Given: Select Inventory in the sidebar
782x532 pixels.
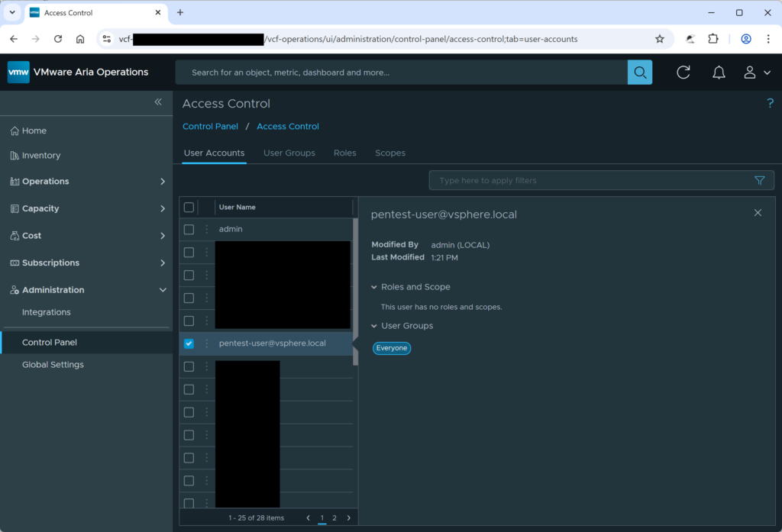Looking at the screenshot, I should pos(42,155).
